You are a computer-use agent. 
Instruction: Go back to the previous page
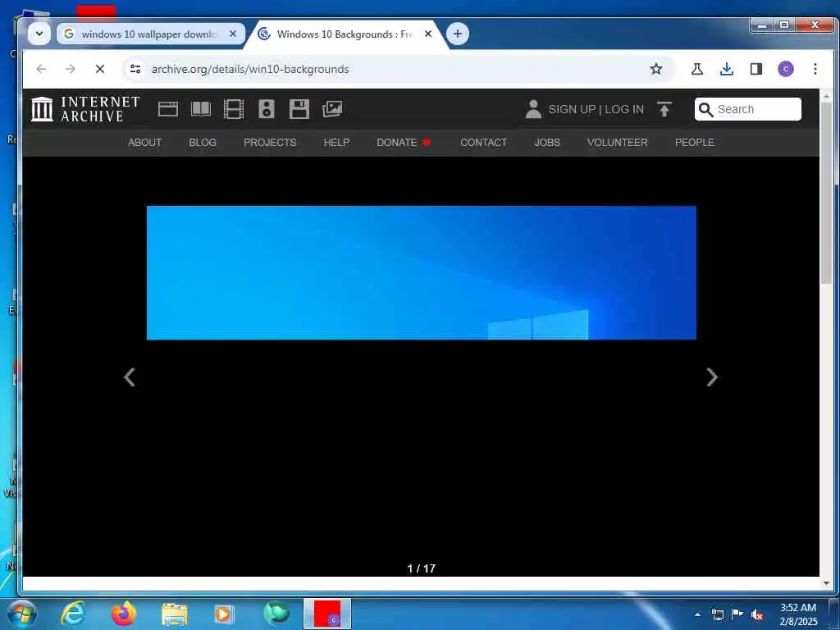pos(41,69)
